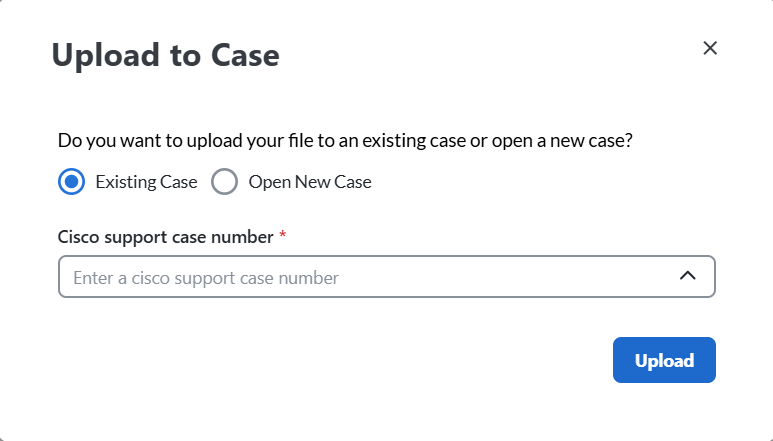Focus the Cisco support case number field

(x=360, y=277)
